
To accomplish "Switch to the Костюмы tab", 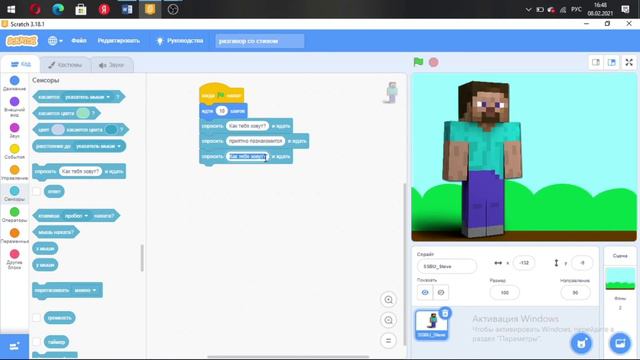I will [65, 65].
